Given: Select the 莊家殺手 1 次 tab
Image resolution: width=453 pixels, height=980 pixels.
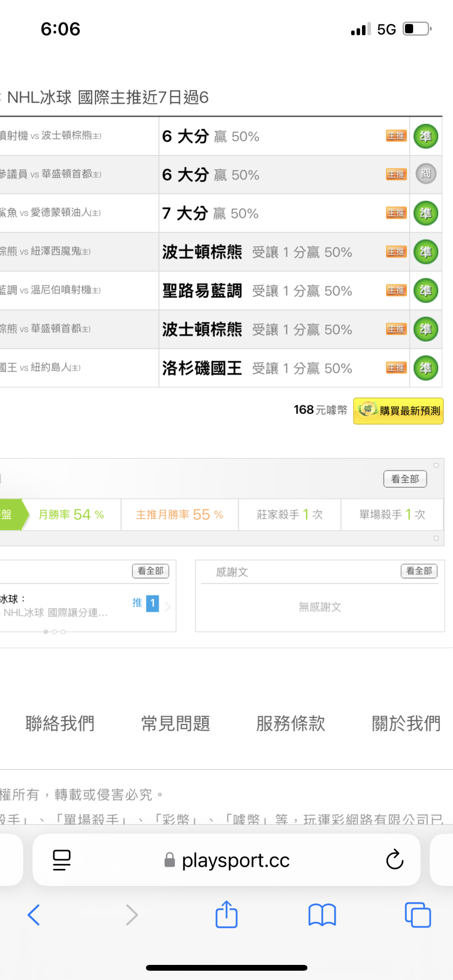Looking at the screenshot, I should click(289, 515).
